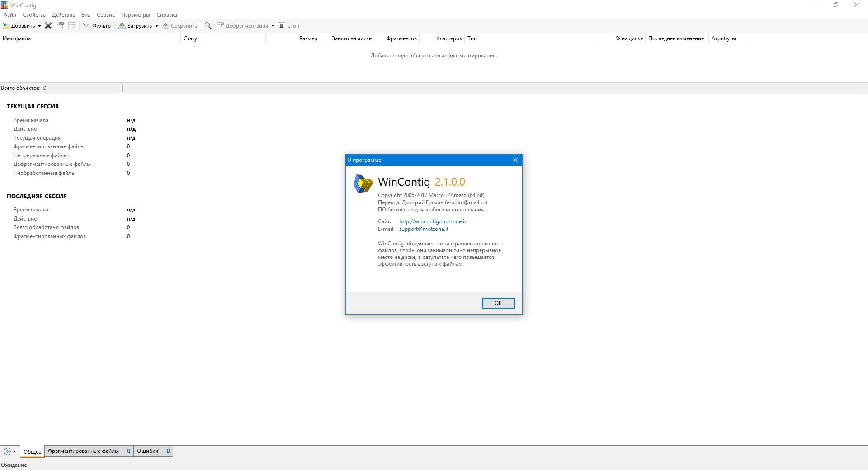Open the Свойства menu

pyautogui.click(x=34, y=15)
